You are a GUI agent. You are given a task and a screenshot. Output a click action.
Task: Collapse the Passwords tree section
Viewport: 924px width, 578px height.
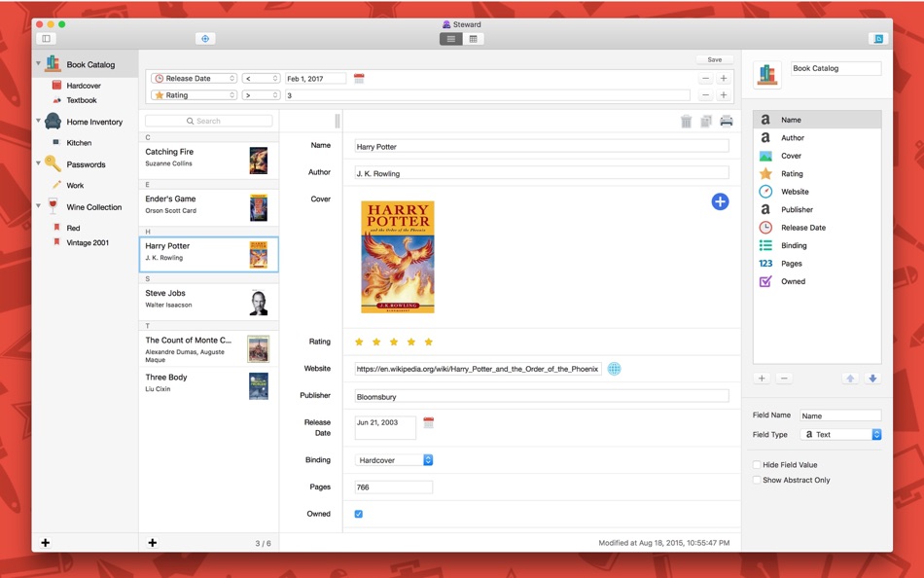[x=38, y=163]
